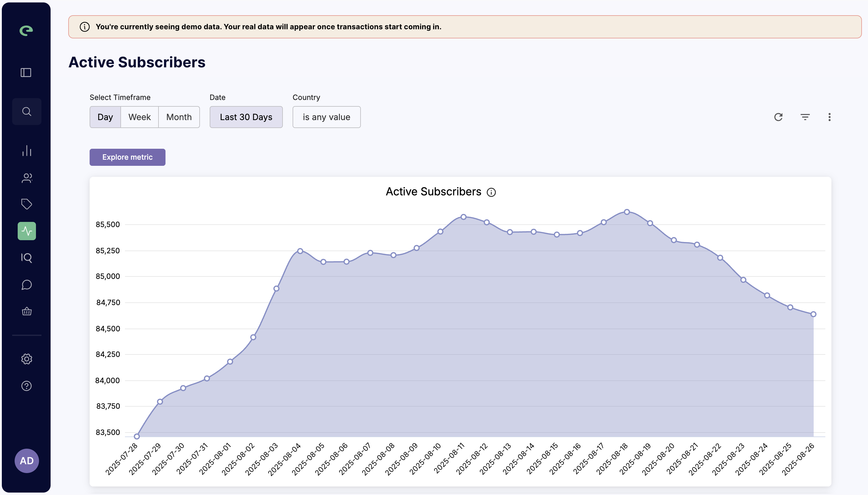Click the 85,000 y-axis label
868x495 pixels.
108,276
